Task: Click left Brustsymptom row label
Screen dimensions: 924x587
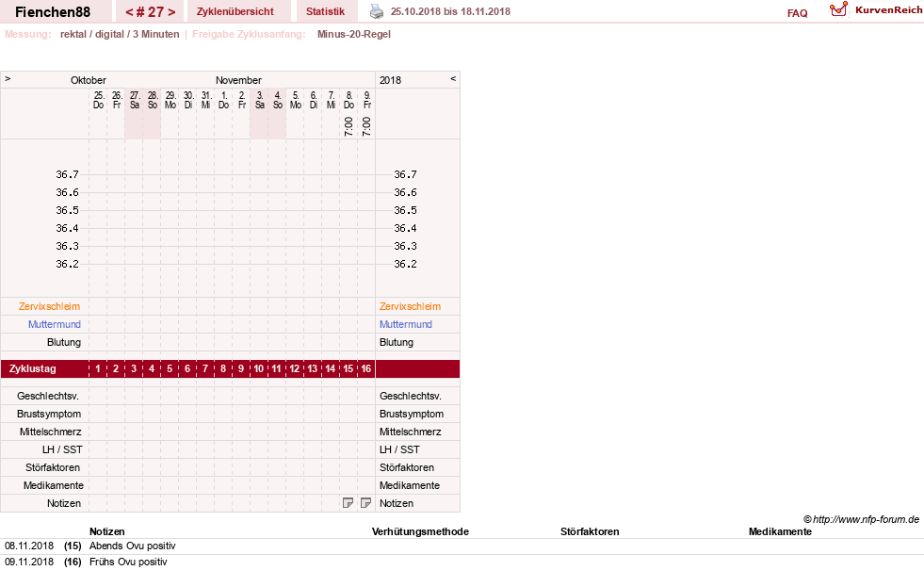Action: (x=49, y=414)
